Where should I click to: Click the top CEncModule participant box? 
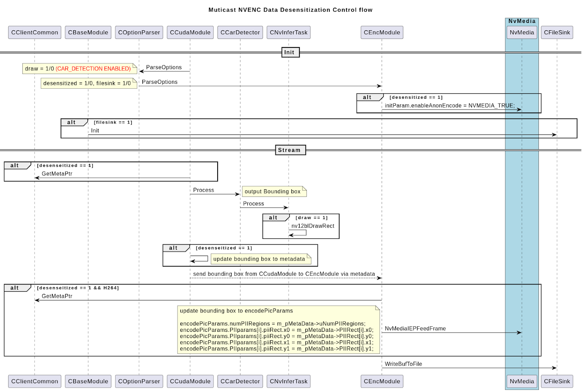tap(382, 32)
